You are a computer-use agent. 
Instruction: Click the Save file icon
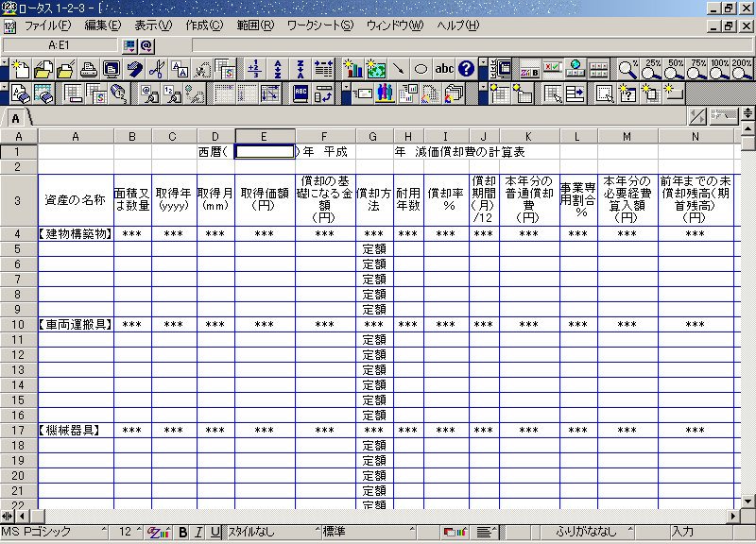point(65,69)
